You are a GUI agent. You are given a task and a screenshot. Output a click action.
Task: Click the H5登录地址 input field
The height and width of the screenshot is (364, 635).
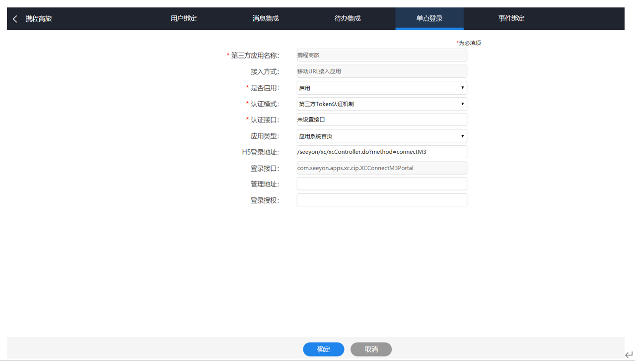point(381,152)
